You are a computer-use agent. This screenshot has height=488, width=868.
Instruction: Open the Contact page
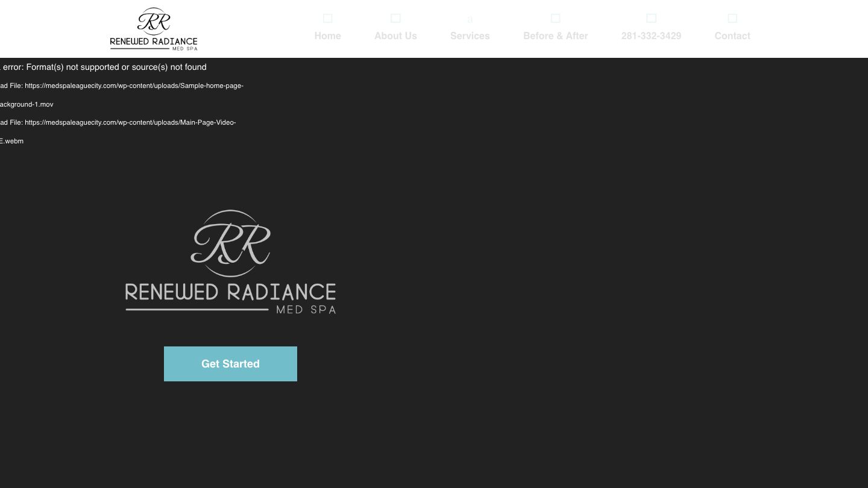click(732, 36)
